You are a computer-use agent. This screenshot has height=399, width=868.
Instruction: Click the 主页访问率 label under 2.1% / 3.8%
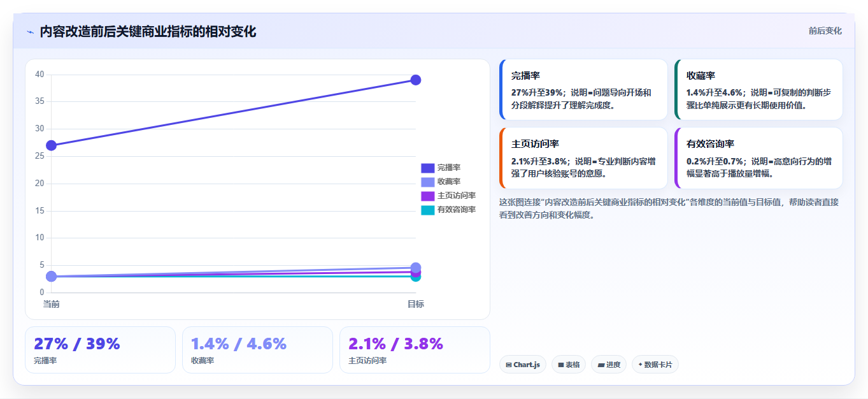coord(367,361)
